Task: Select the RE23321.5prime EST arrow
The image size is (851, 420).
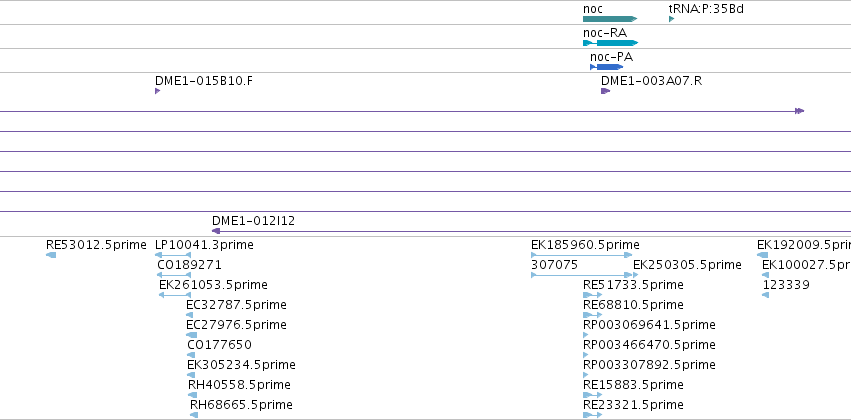Action: coord(592,415)
